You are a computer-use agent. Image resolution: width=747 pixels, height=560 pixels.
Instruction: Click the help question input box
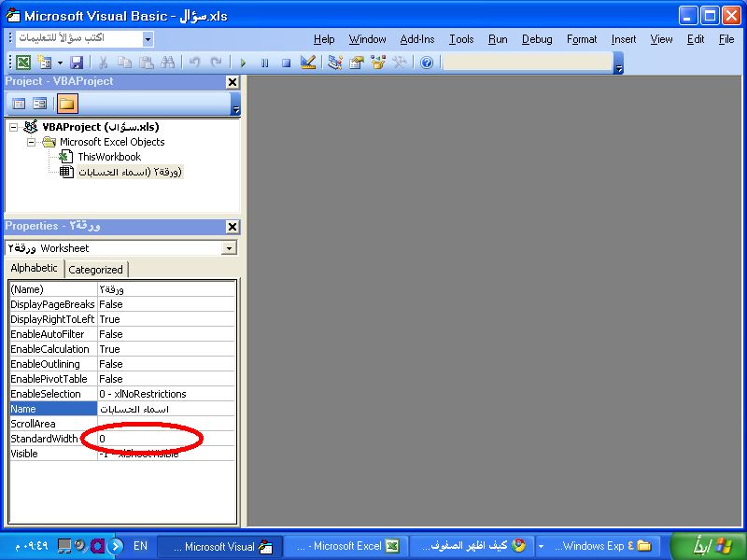(79, 38)
